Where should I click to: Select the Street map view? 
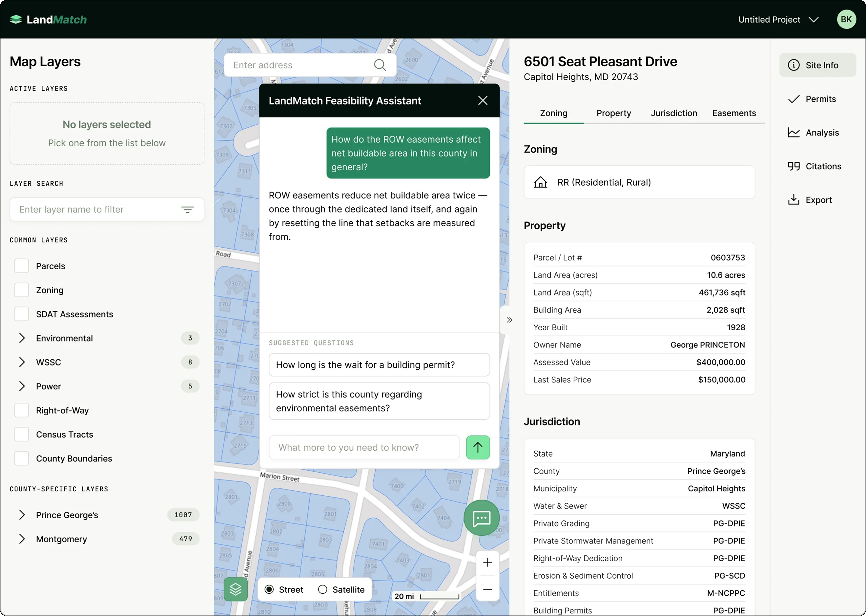click(x=269, y=589)
